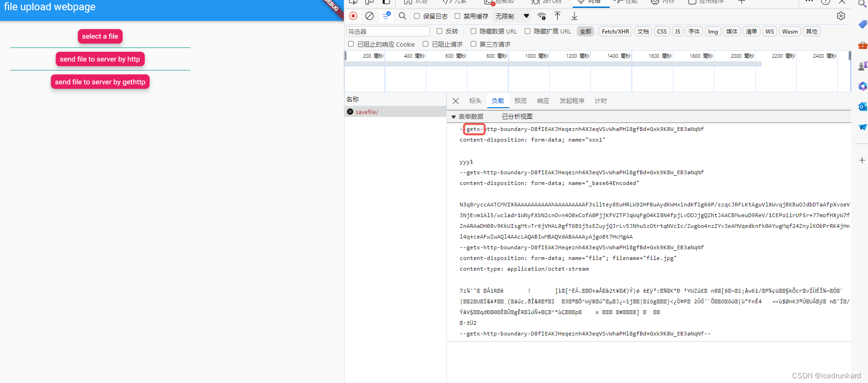Check the 隐藏数据 URL checkbox
Image resolution: width=868 pixels, height=383 pixels.
pos(473,31)
